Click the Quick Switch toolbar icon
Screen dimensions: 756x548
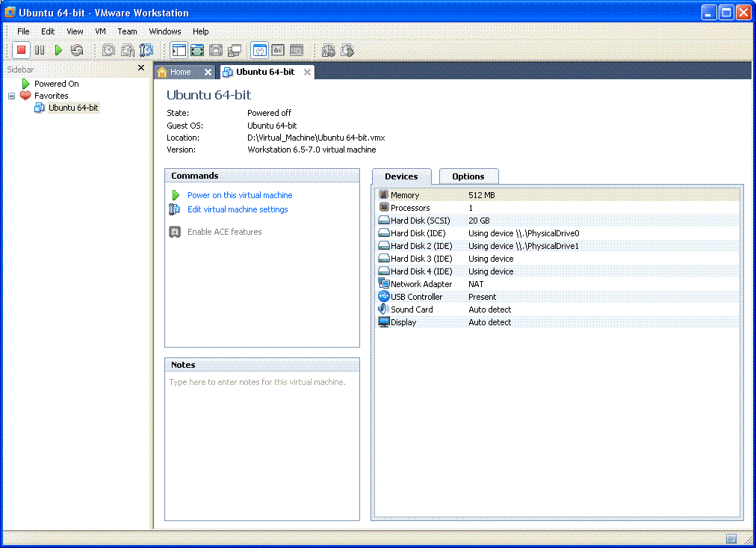coord(197,50)
